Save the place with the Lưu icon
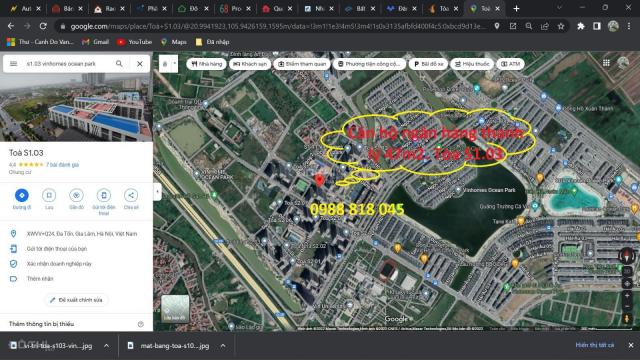This screenshot has width=640, height=360. (x=49, y=196)
